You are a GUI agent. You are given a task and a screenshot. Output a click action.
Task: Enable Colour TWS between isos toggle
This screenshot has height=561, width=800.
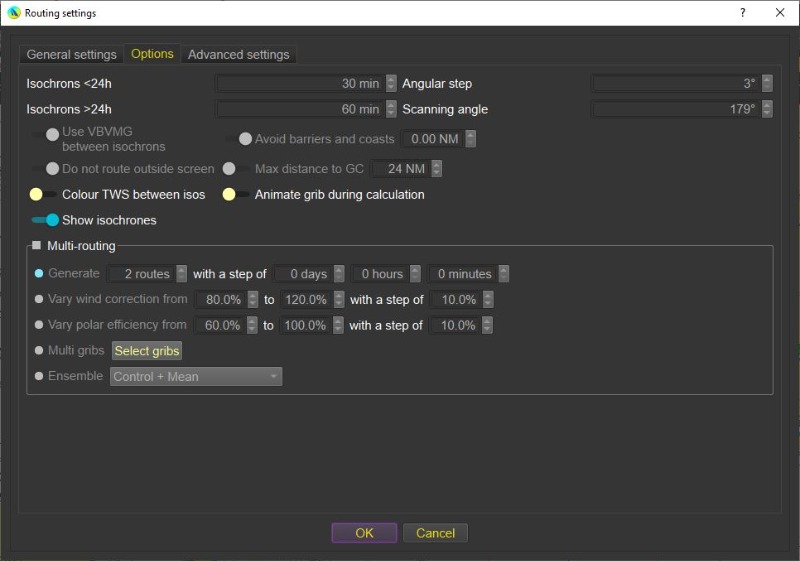tap(41, 195)
